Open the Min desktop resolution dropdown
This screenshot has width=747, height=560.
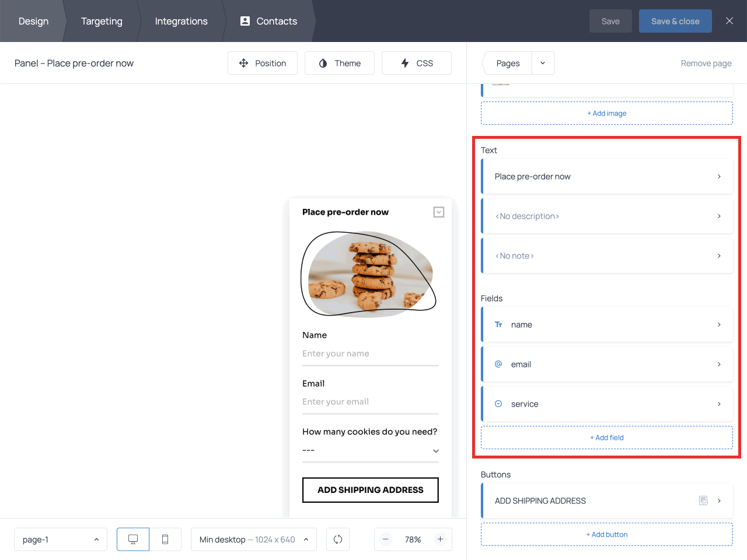coord(253,539)
